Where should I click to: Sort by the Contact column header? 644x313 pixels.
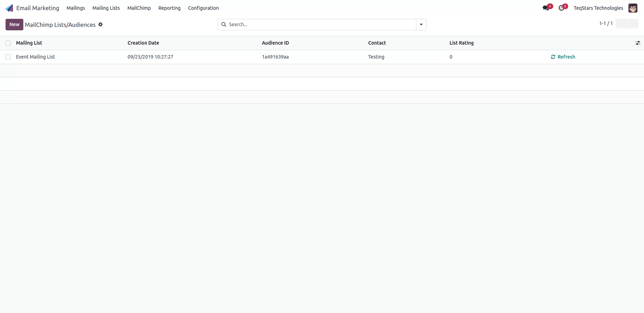click(377, 43)
